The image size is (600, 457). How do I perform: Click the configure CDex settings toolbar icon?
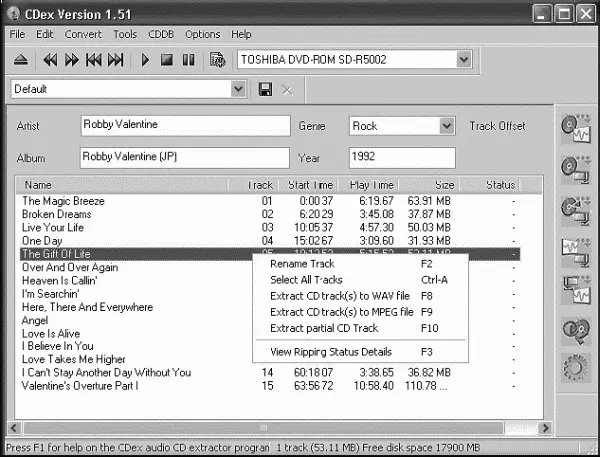(x=217, y=60)
